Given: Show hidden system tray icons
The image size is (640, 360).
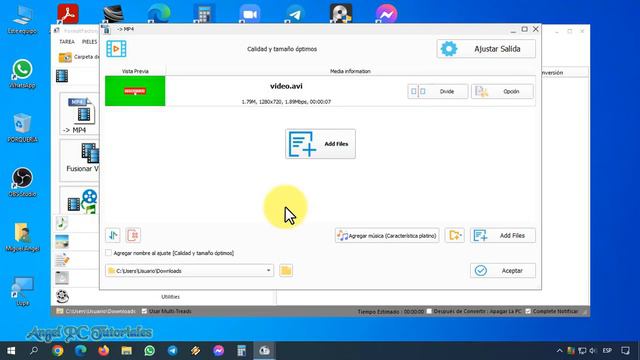Looking at the screenshot, I should click(x=559, y=351).
